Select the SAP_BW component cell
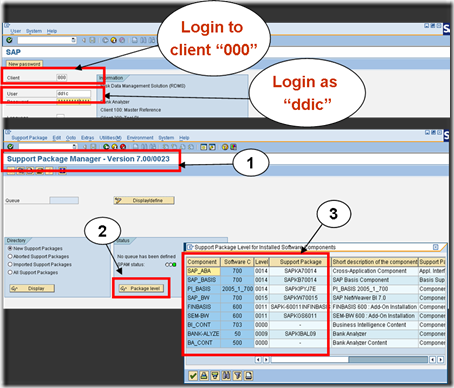 [x=203, y=298]
